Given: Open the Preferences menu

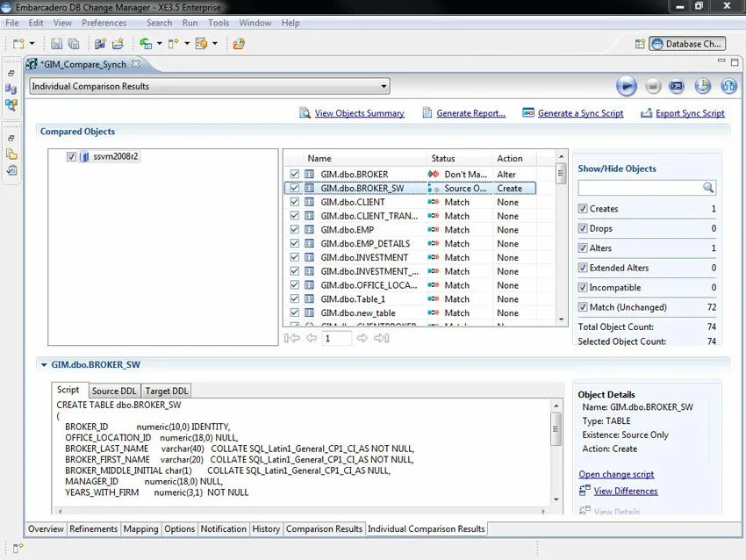Looking at the screenshot, I should pos(104,23).
